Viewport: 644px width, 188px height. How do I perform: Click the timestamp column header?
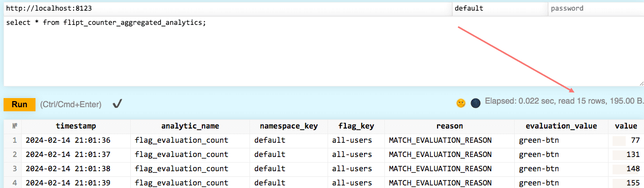click(76, 126)
